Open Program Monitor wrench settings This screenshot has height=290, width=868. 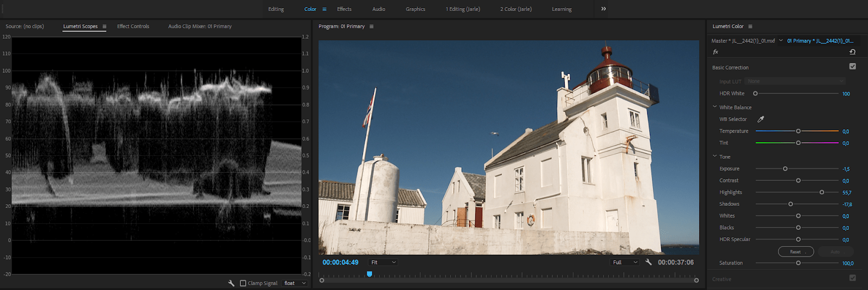click(x=648, y=262)
